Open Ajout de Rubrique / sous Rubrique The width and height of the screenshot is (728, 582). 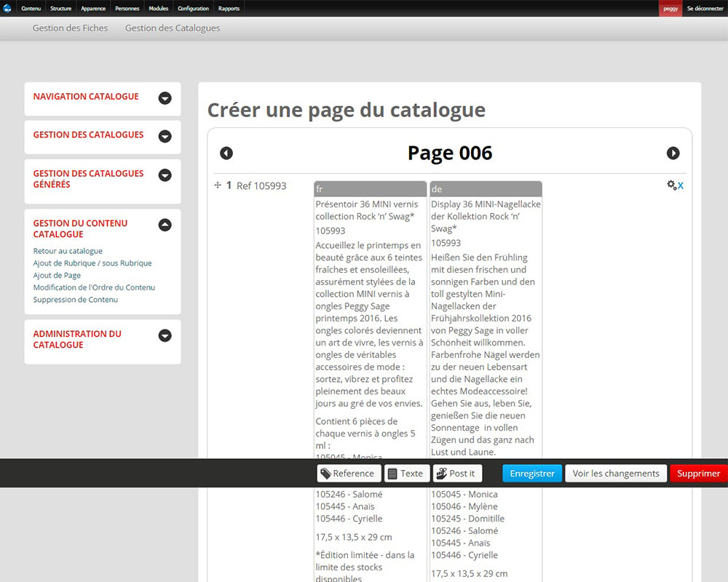(x=92, y=263)
